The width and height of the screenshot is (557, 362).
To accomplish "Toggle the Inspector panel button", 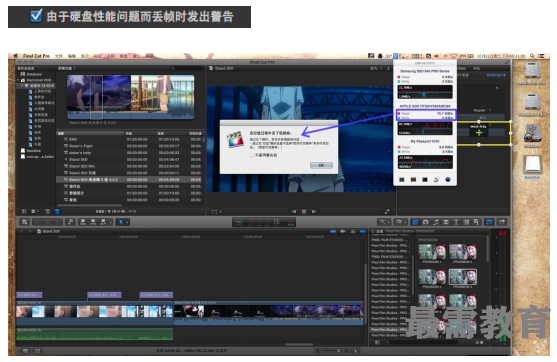I will [x=490, y=222].
